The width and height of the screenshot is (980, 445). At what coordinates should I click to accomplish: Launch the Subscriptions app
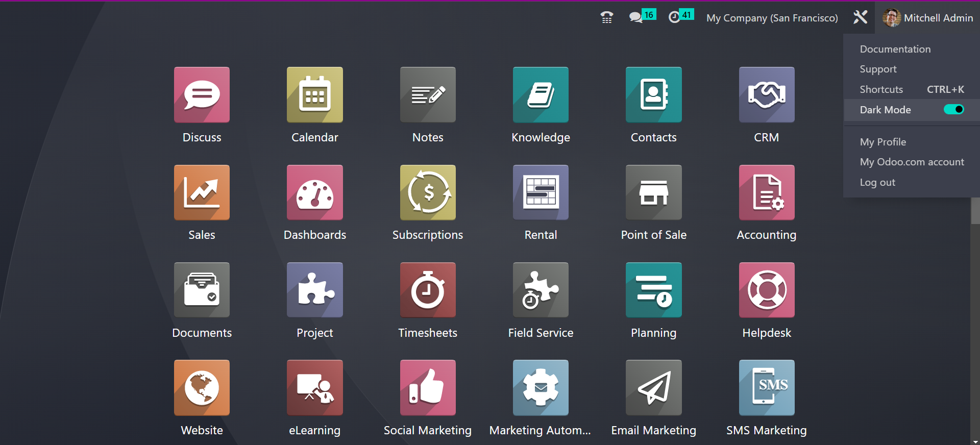click(428, 192)
